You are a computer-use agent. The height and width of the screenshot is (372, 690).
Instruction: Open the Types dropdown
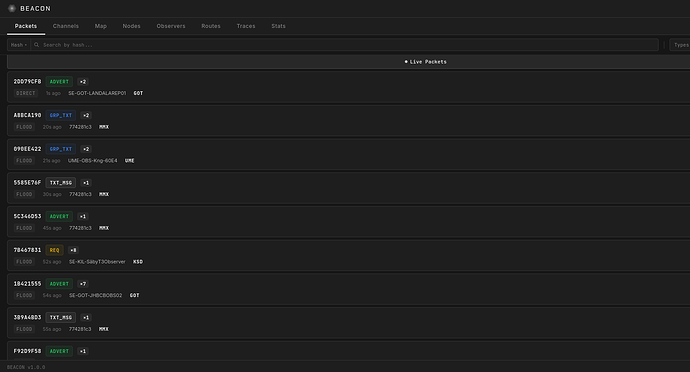click(680, 45)
